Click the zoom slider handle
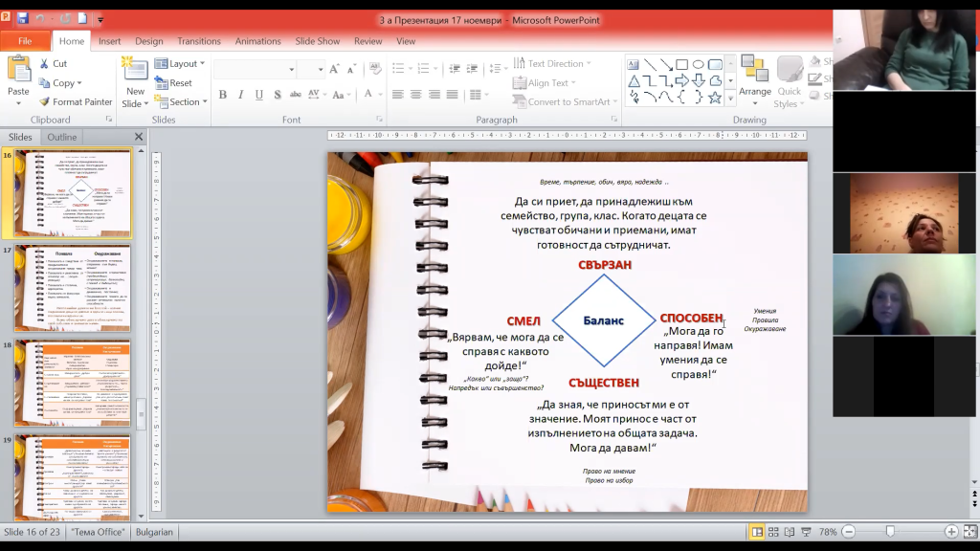The image size is (980, 551). pos(890,532)
